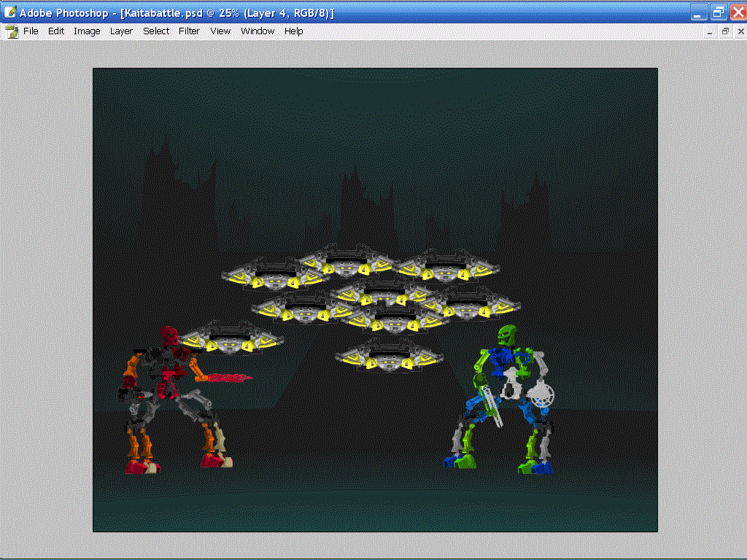Restore down the Adobe Photoshop window
The height and width of the screenshot is (560, 747).
[718, 12]
